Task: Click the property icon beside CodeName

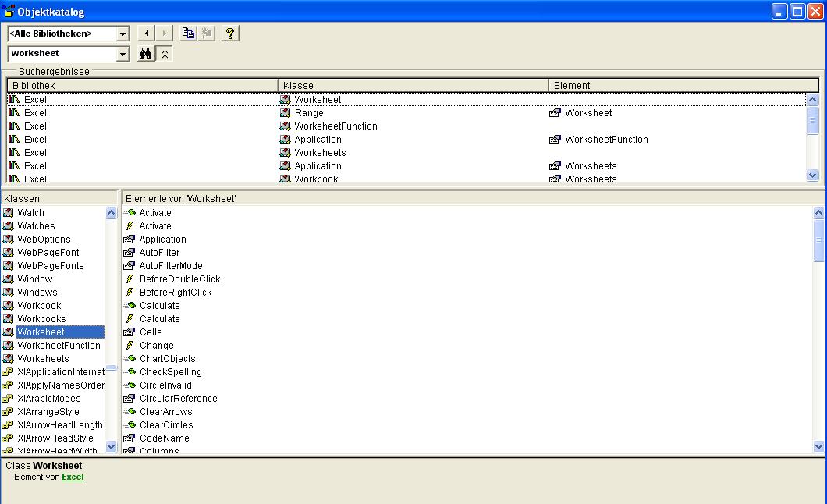Action: [130, 438]
